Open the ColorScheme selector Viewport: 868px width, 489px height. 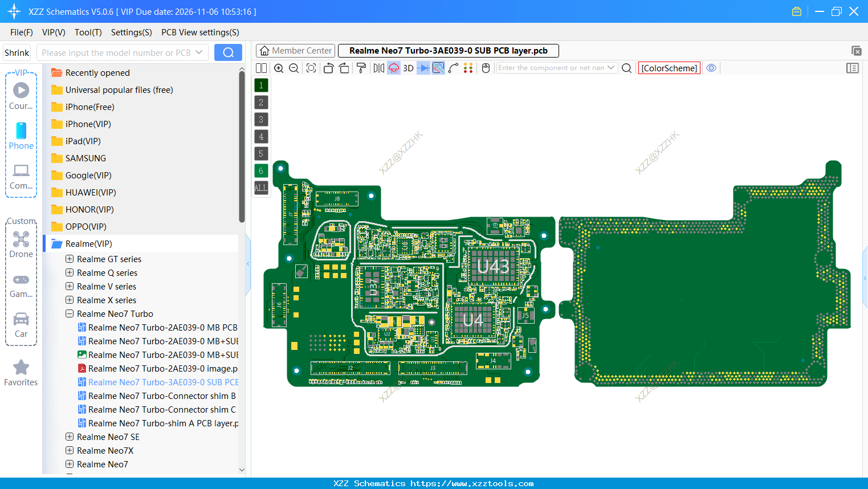tap(669, 67)
